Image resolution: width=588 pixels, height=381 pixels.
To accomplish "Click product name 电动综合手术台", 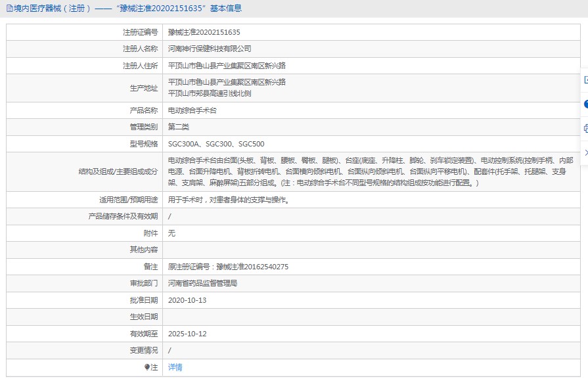I will [192, 110].
